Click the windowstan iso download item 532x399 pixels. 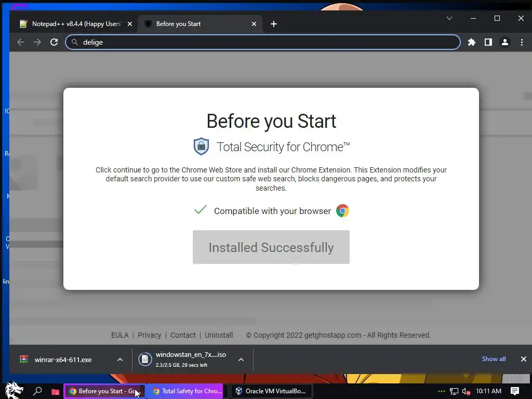191,360
